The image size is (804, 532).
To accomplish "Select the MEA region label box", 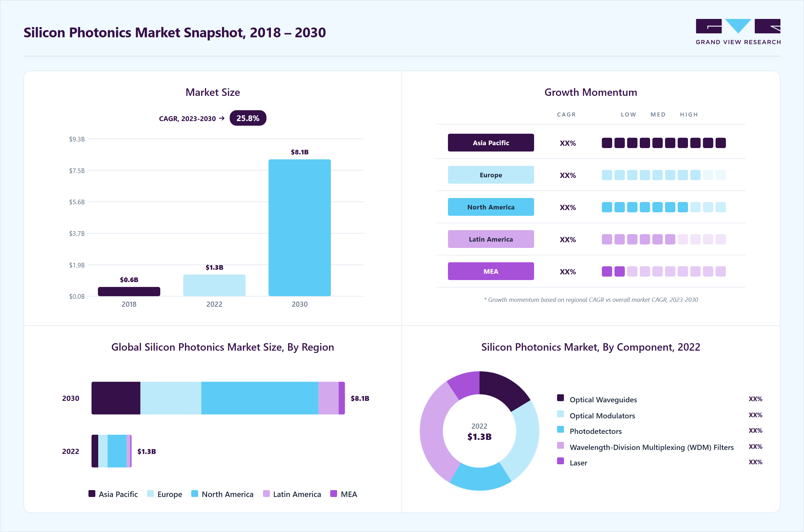I will 491,271.
